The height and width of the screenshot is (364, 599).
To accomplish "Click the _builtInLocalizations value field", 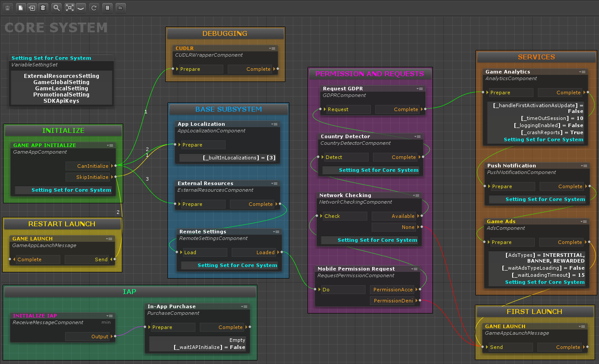I will pyautogui.click(x=228, y=158).
